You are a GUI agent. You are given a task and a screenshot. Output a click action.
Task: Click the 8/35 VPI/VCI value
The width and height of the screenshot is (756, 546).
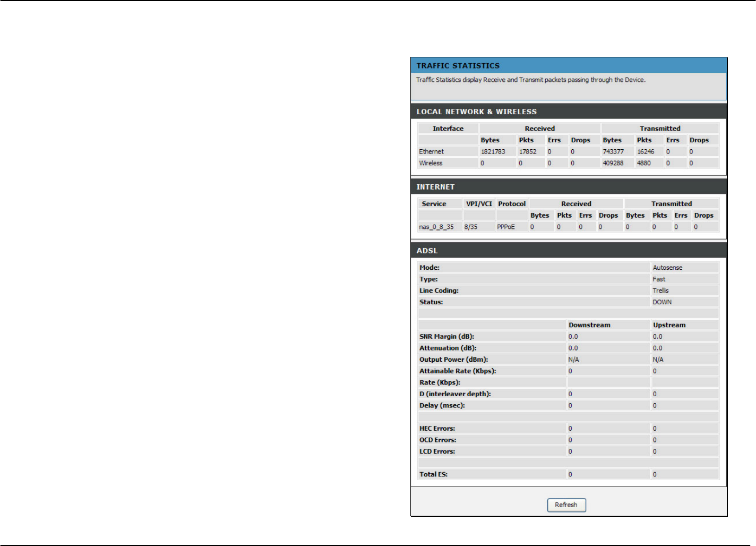[471, 227]
